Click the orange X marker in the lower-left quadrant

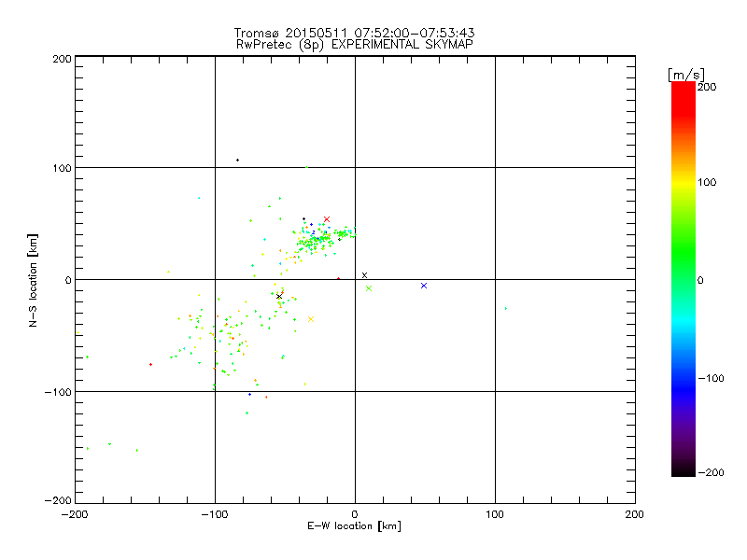pyautogui.click(x=311, y=319)
